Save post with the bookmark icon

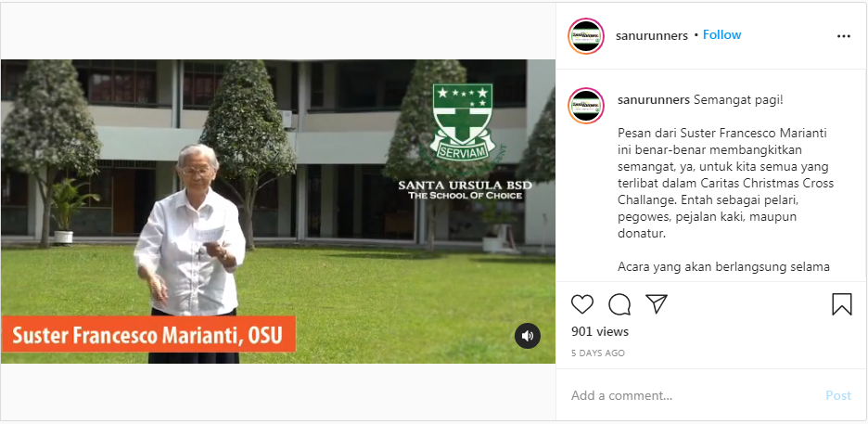(x=842, y=304)
